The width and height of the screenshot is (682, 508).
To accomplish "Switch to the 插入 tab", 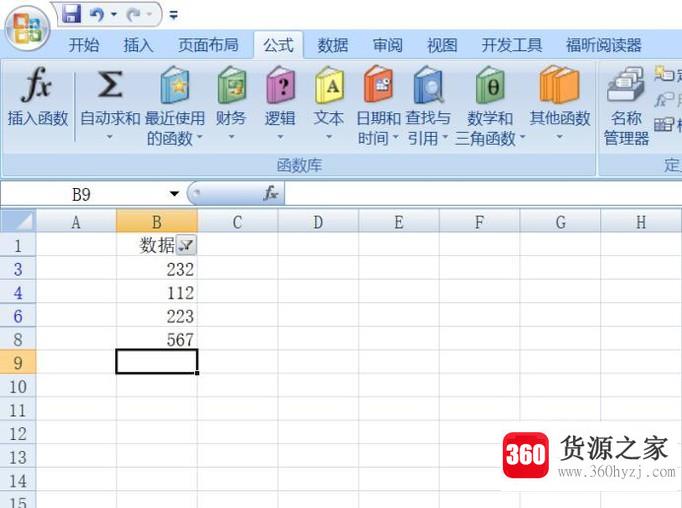I will (138, 45).
